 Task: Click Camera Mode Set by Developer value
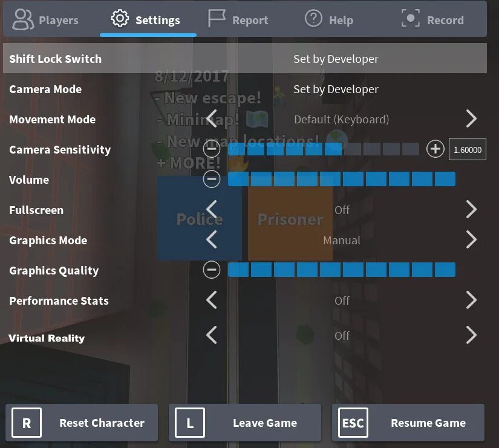click(x=336, y=89)
